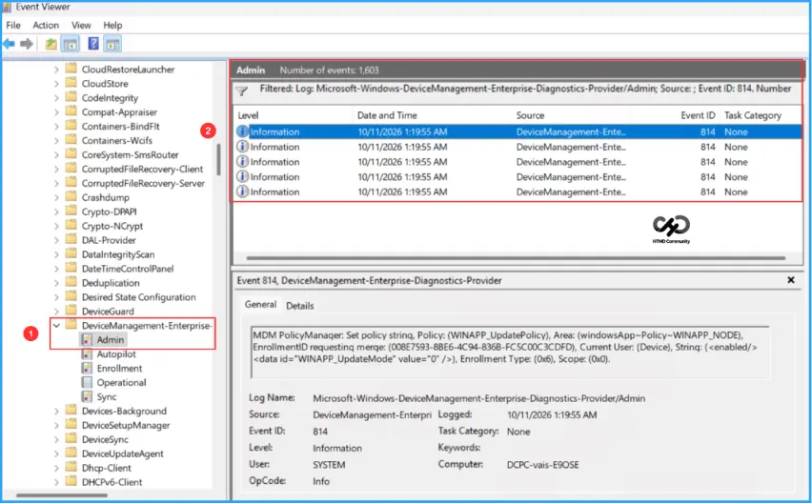The height and width of the screenshot is (504, 812).
Task: Click the tree pane vertical scrollbar thumb
Action: 218,159
